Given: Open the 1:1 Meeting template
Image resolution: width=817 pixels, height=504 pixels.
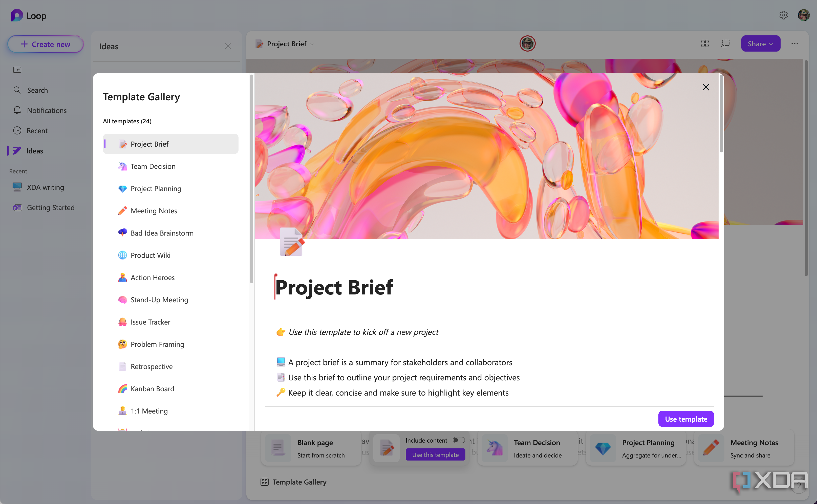Looking at the screenshot, I should point(170,411).
